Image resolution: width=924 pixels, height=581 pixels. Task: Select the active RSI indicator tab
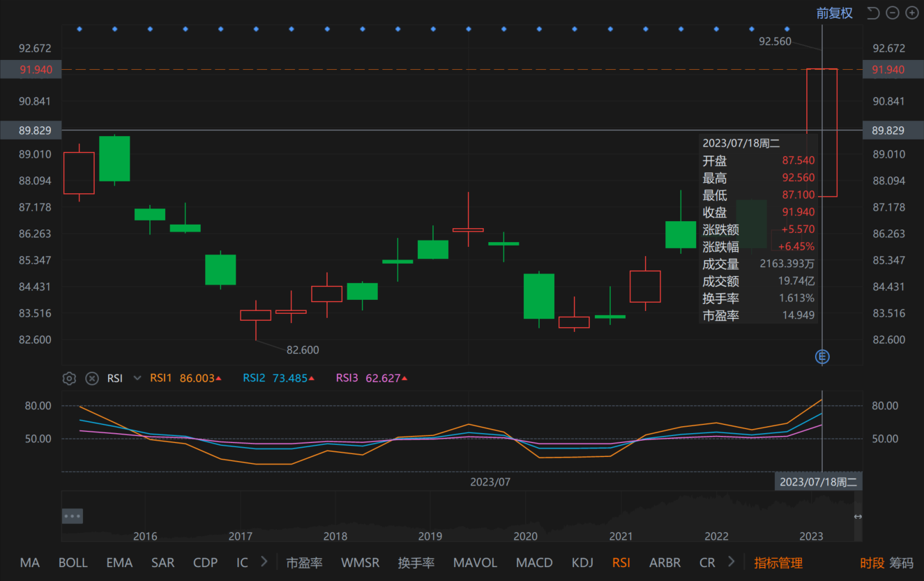coord(621,563)
